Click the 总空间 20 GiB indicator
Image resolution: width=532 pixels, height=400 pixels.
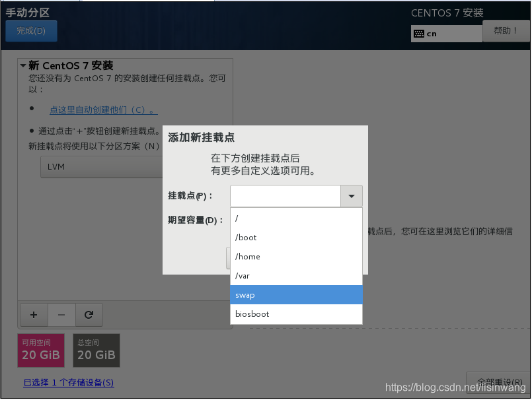[96, 350]
